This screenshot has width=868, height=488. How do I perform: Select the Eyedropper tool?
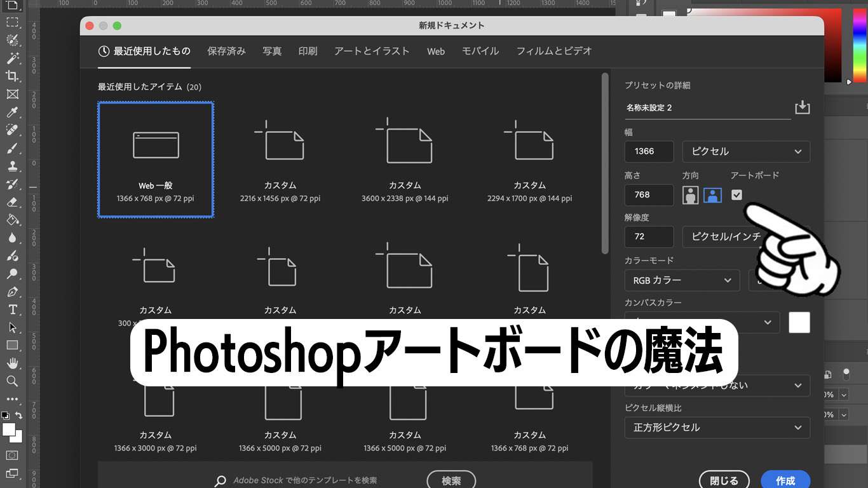[x=12, y=112]
